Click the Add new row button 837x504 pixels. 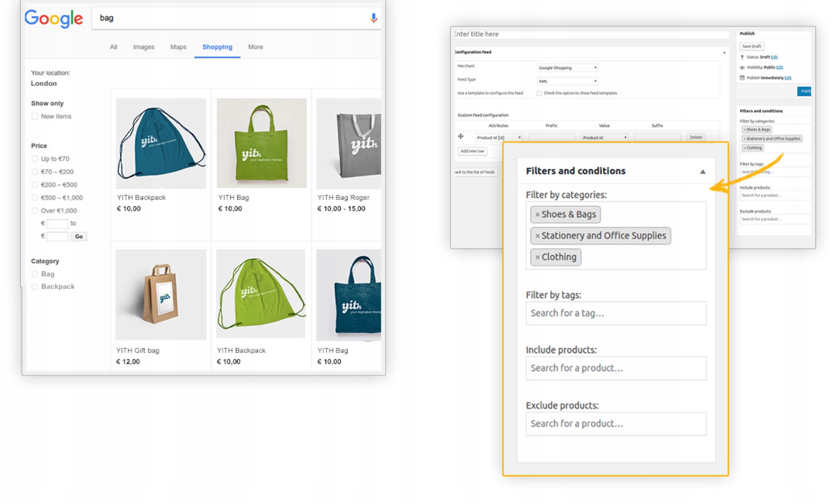472,151
